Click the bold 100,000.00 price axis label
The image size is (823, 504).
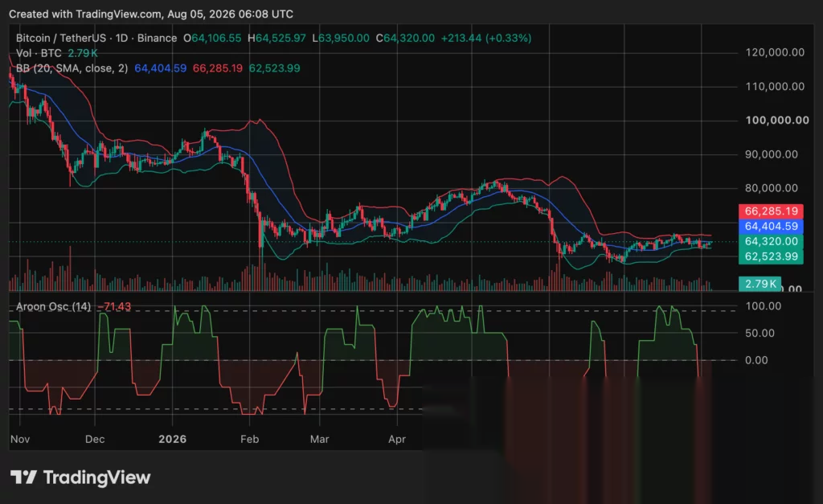coord(777,121)
